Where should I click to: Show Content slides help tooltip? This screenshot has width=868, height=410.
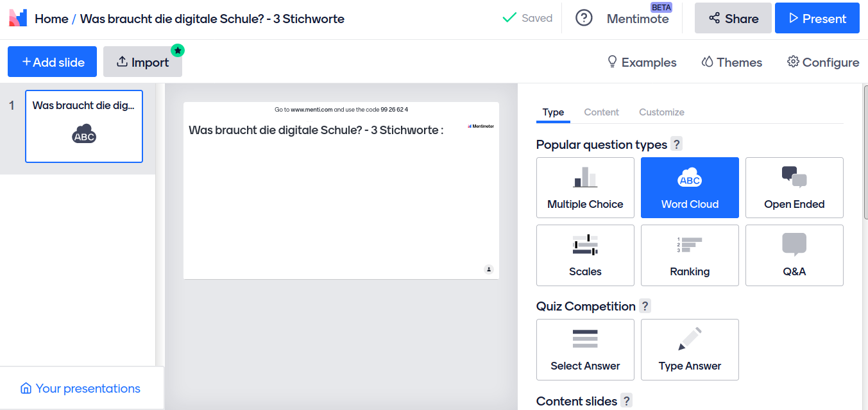[x=627, y=401]
